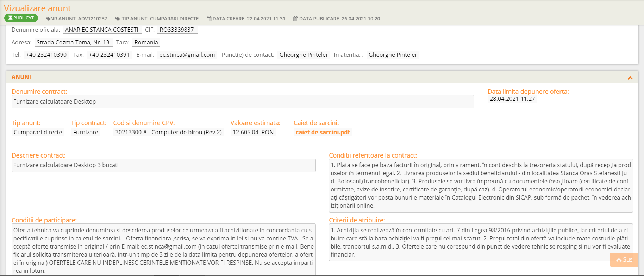
Task: Click the calendar icon beside DATA PUBLICARE
Action: pos(296,19)
